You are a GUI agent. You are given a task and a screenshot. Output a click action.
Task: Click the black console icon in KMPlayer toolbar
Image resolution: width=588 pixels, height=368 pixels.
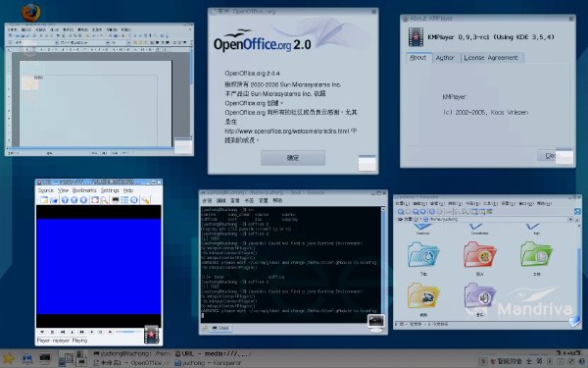(x=116, y=200)
